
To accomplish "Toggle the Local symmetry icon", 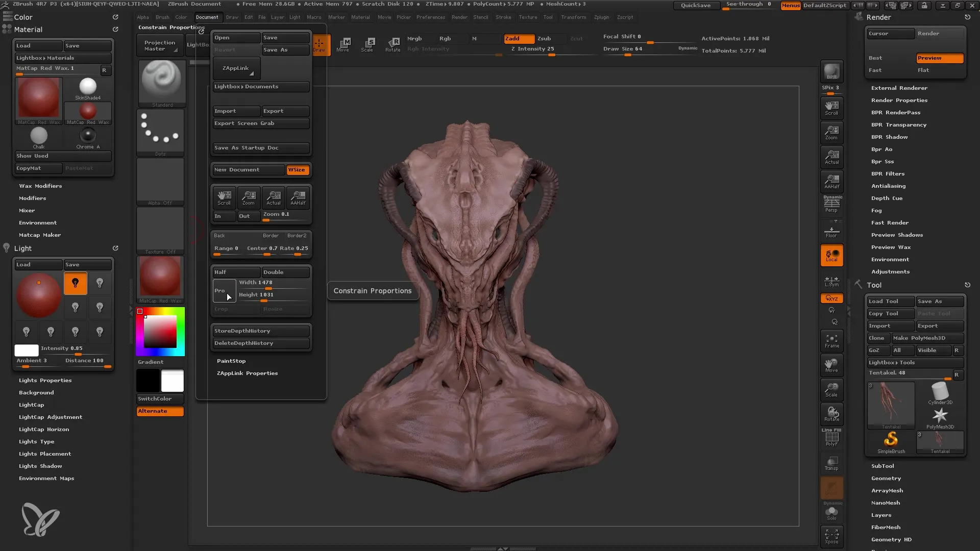I will point(831,255).
